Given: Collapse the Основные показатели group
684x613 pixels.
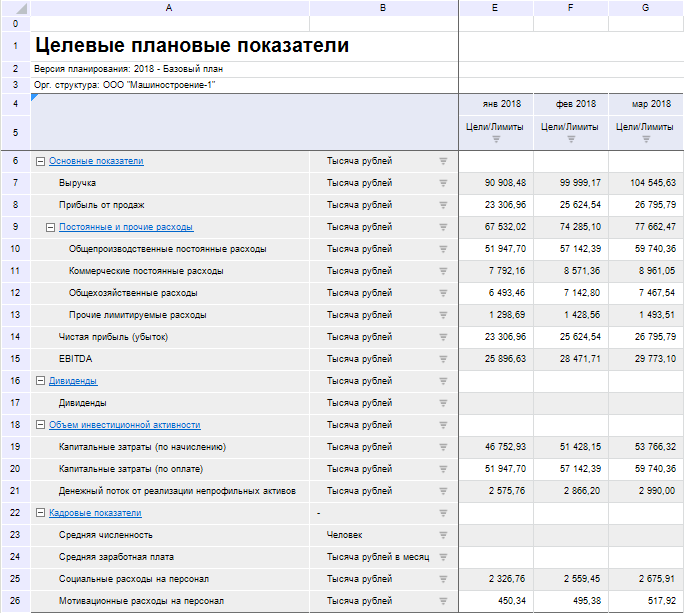Looking at the screenshot, I should pyautogui.click(x=40, y=161).
